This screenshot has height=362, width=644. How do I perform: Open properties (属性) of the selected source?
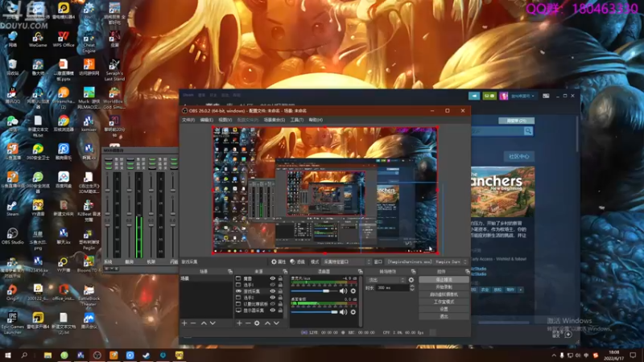point(278,262)
